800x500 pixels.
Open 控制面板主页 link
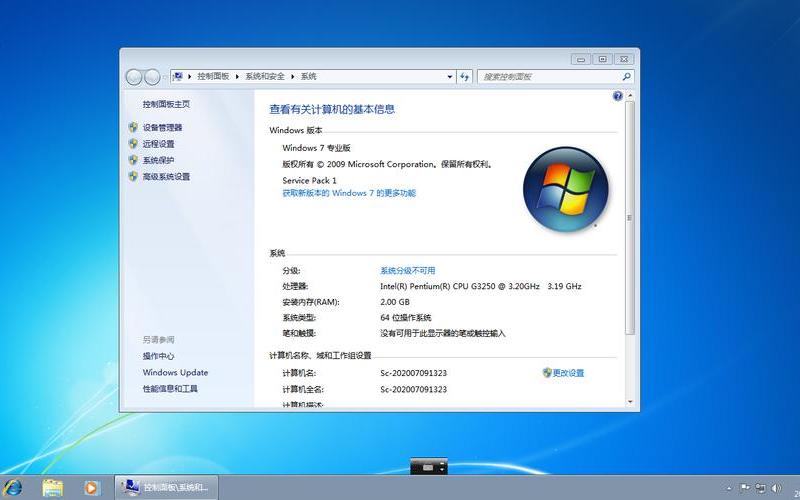point(166,104)
